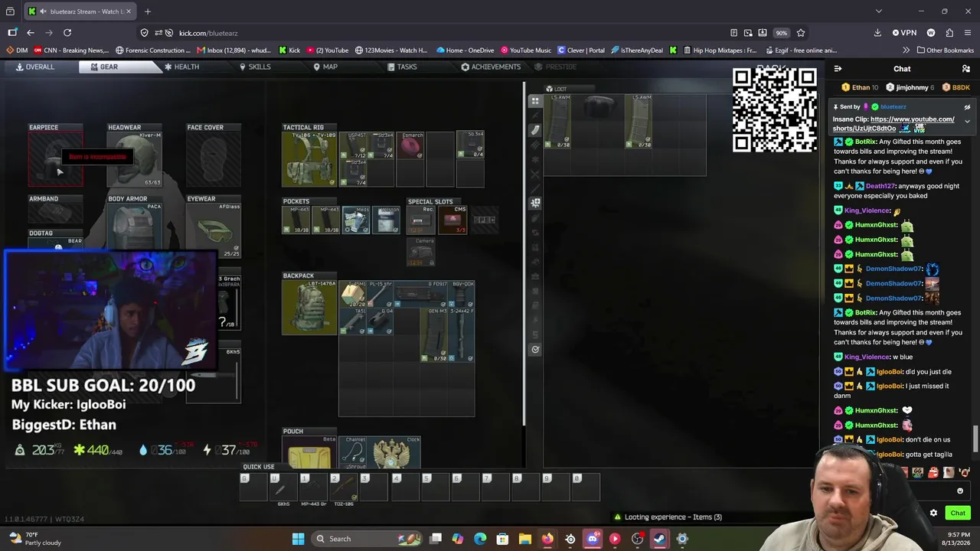Open a new browser tab

coord(148,11)
